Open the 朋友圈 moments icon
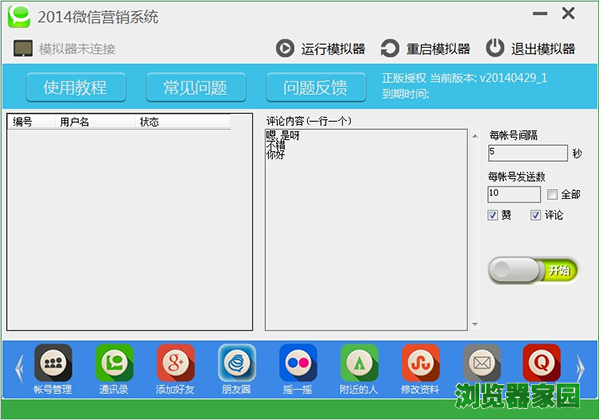Image resolution: width=599 pixels, height=420 pixels. [237, 363]
